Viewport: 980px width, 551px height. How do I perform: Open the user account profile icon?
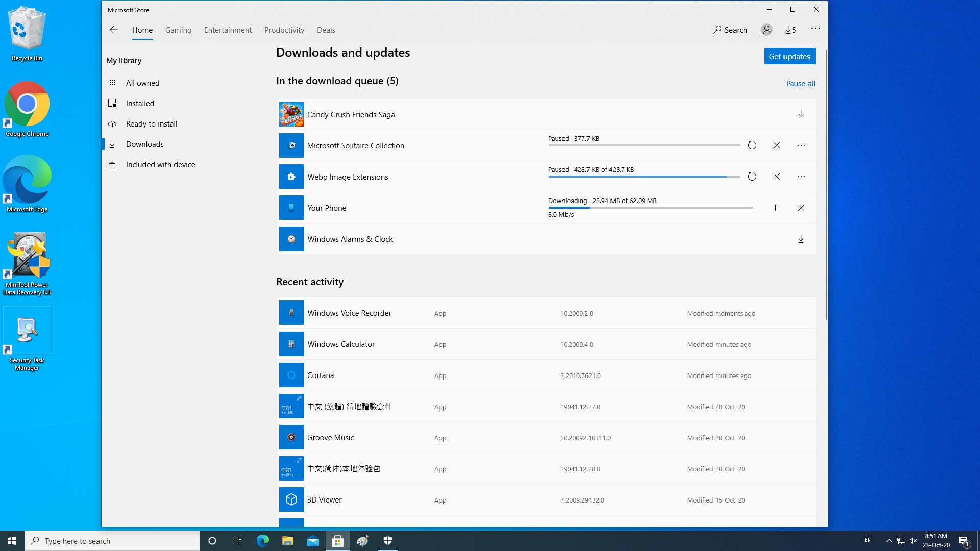766,30
